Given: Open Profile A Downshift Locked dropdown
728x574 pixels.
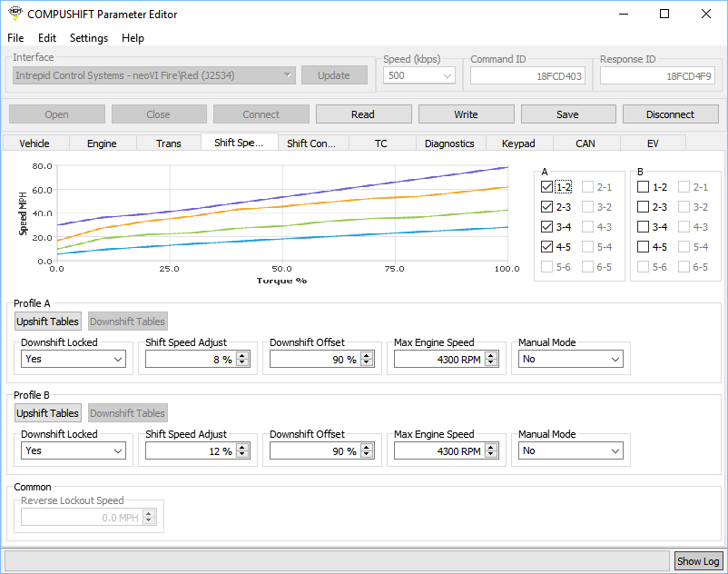Looking at the screenshot, I should click(74, 360).
